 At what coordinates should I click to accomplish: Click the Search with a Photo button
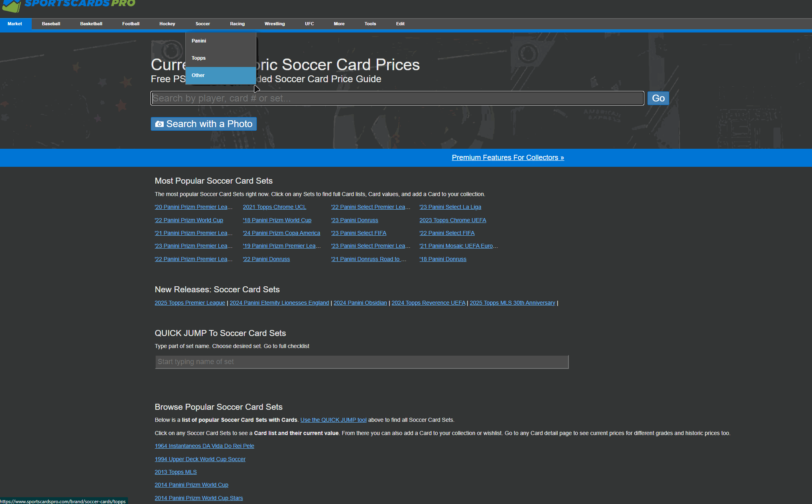click(x=203, y=124)
